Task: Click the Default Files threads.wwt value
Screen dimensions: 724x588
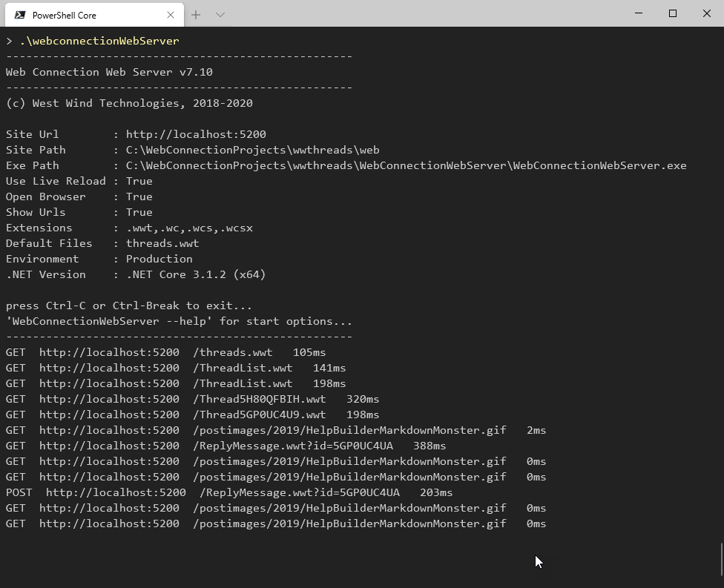Action: point(162,243)
